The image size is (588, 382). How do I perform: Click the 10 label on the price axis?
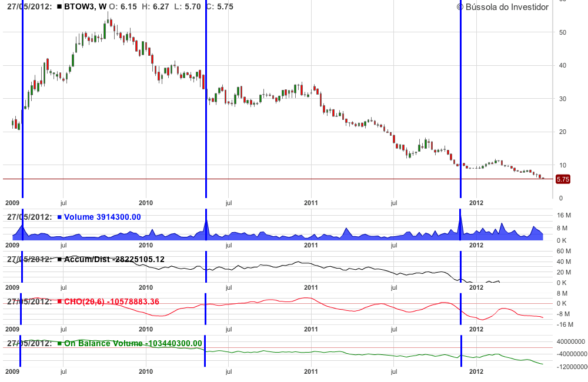[563, 165]
